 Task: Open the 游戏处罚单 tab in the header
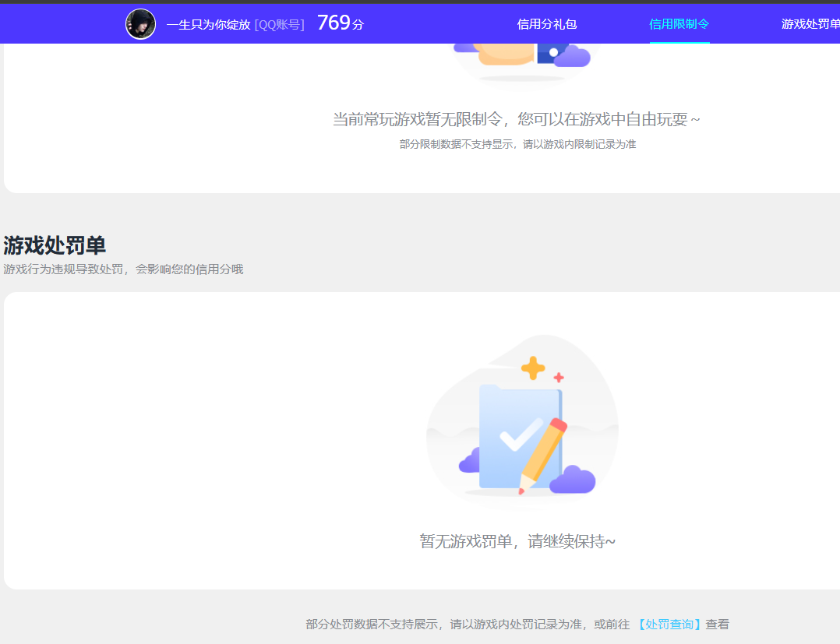[810, 24]
